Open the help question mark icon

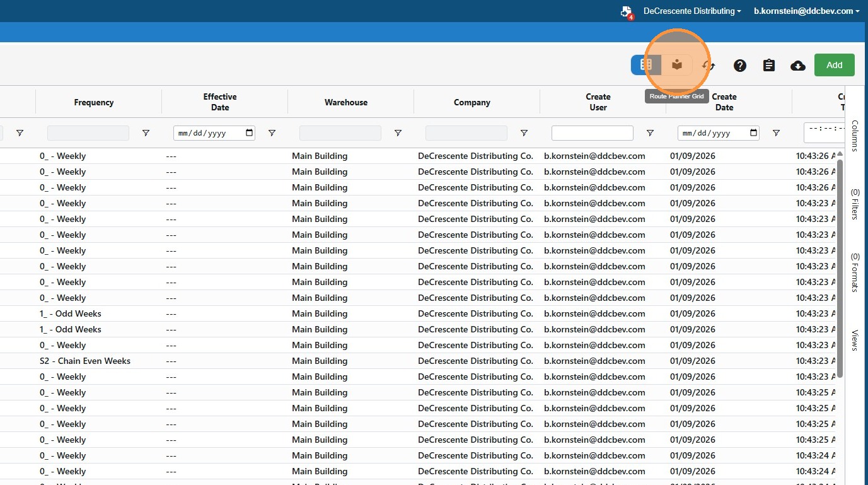(x=740, y=66)
